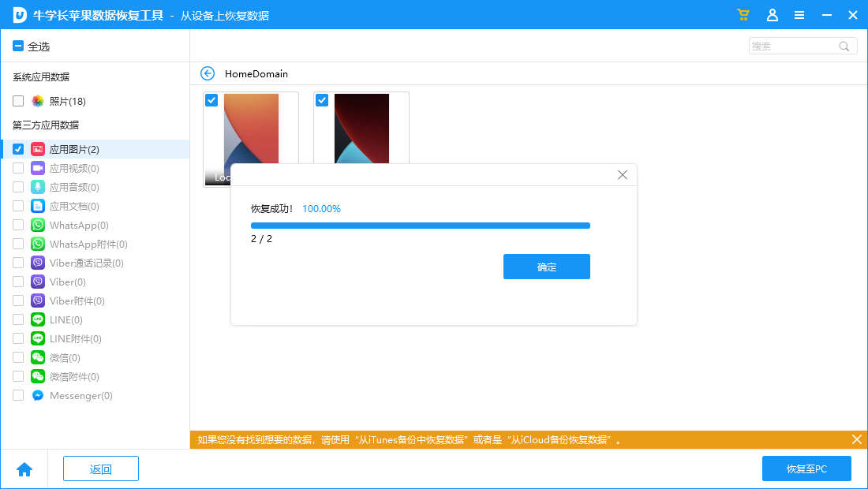Open the hamburger menu in title bar
The width and height of the screenshot is (868, 489).
point(799,14)
